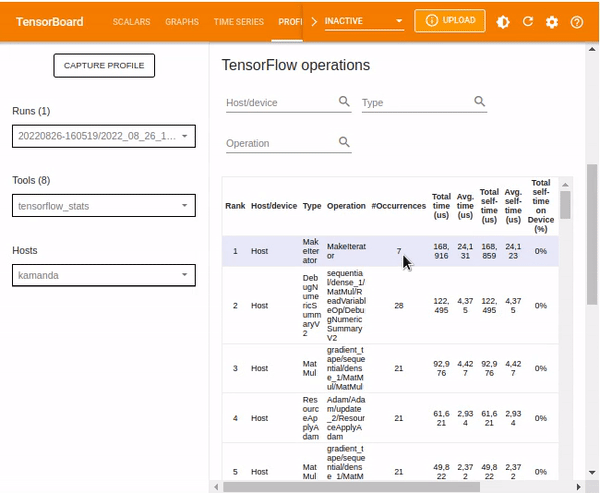Click the page vertical scrollbar thumb
The image size is (600, 493).
pyautogui.click(x=592, y=235)
